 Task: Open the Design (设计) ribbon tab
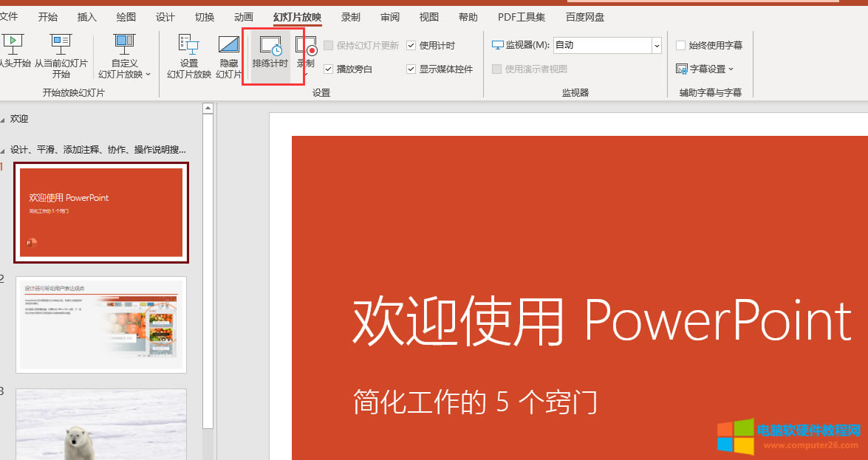[x=165, y=17]
